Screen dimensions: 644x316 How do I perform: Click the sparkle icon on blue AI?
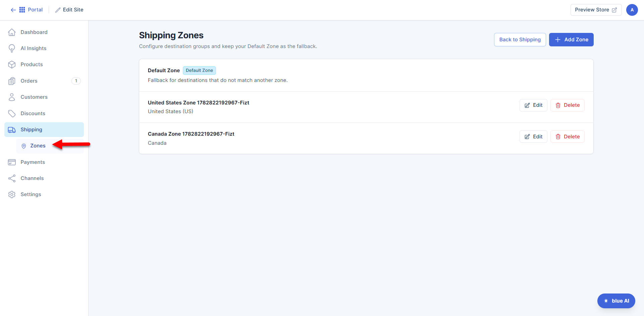pyautogui.click(x=606, y=301)
